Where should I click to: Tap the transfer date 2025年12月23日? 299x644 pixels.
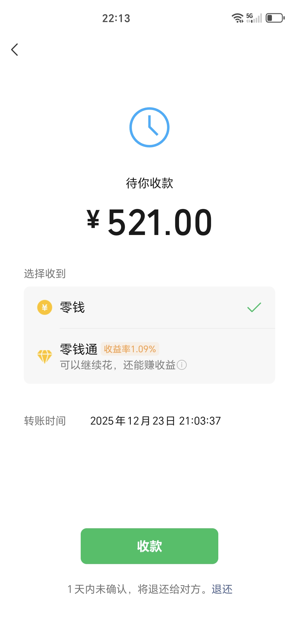tap(133, 421)
